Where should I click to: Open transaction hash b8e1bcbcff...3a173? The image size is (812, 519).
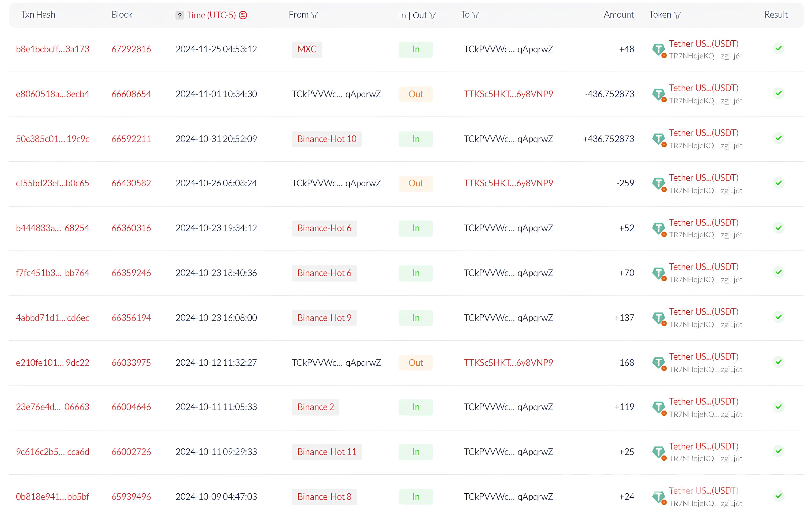pyautogui.click(x=53, y=49)
